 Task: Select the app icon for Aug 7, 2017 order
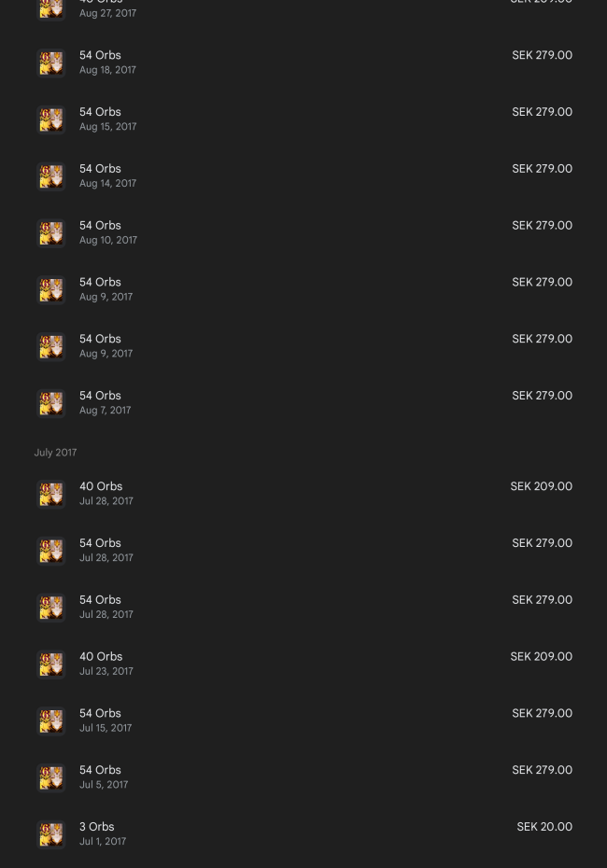pyautogui.click(x=51, y=403)
